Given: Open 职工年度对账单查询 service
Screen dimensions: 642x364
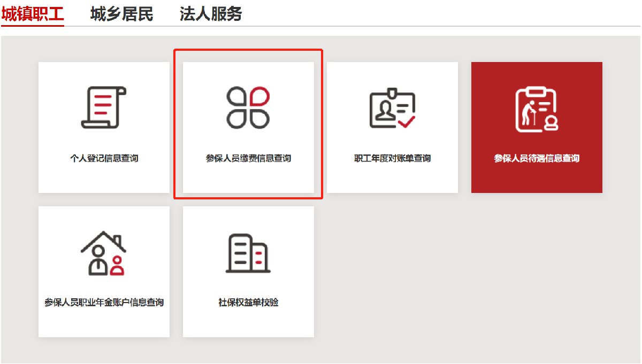Looking at the screenshot, I should click(x=392, y=127).
